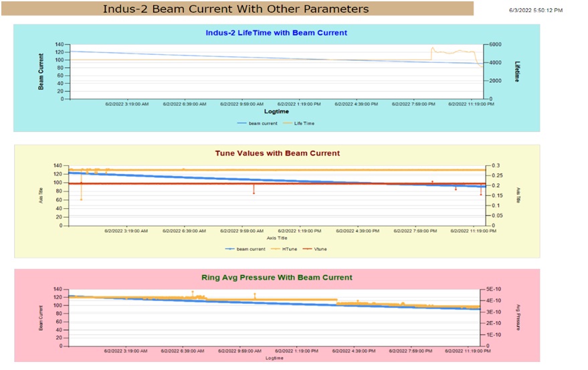The image size is (588, 370).
Task: Click the 'Lifetime' right axis title
Action: (x=517, y=72)
